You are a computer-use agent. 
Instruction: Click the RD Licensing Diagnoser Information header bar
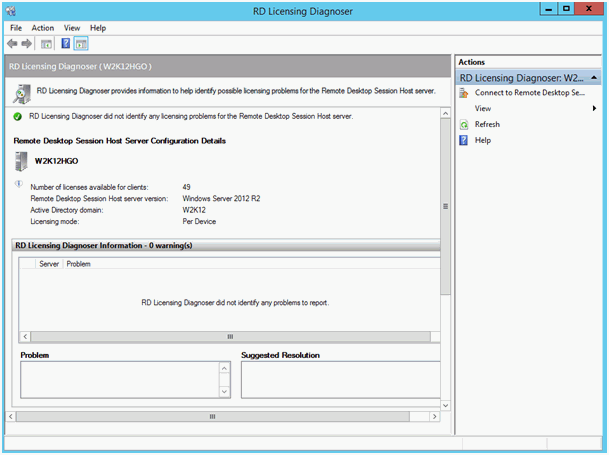pyautogui.click(x=226, y=246)
